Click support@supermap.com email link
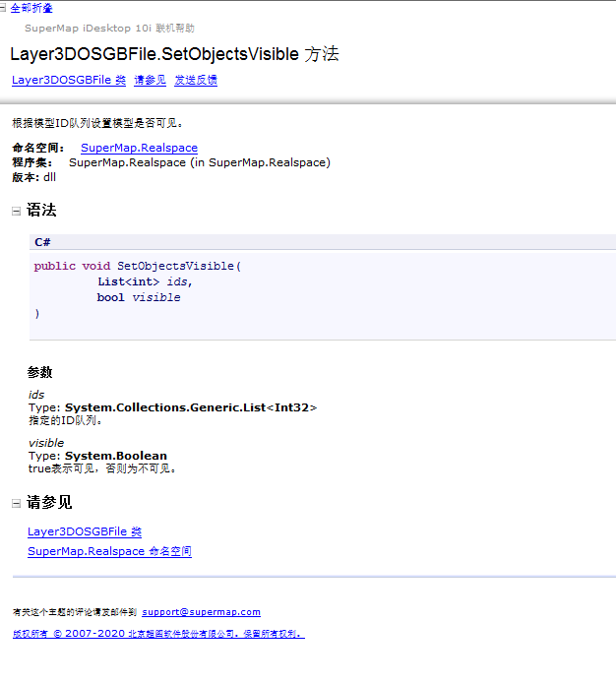 [x=202, y=612]
